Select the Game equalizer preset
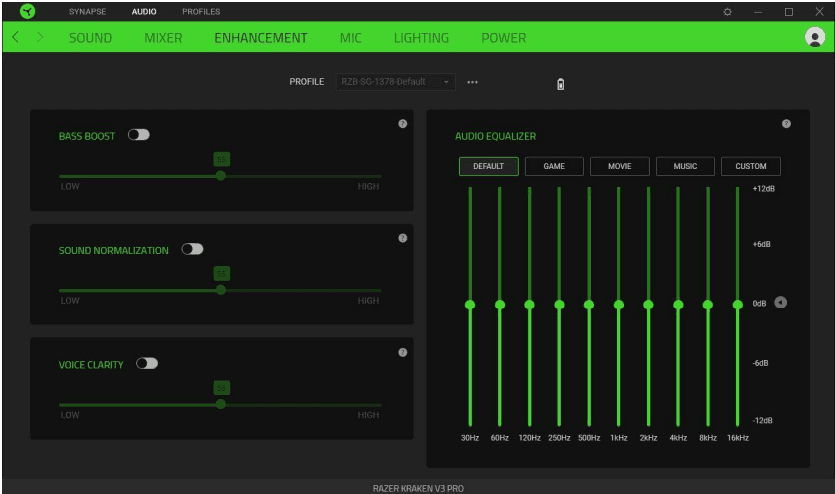 554,166
